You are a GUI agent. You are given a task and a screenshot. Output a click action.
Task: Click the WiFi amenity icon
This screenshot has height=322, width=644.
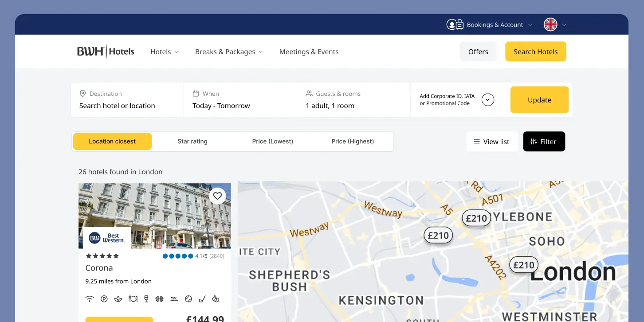point(90,299)
